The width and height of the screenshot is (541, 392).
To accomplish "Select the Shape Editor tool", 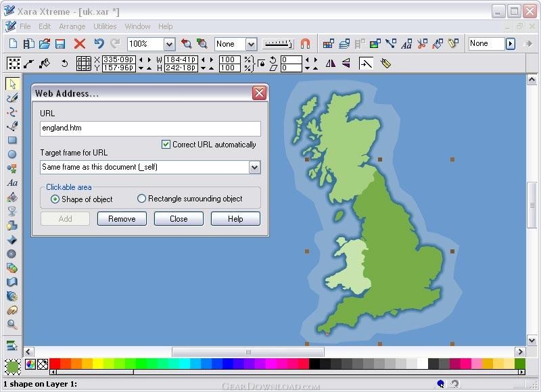I will point(12,112).
